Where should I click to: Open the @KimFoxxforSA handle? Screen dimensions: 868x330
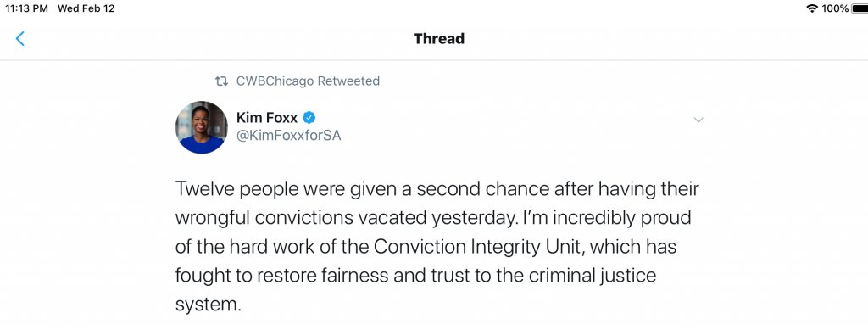pos(288,136)
